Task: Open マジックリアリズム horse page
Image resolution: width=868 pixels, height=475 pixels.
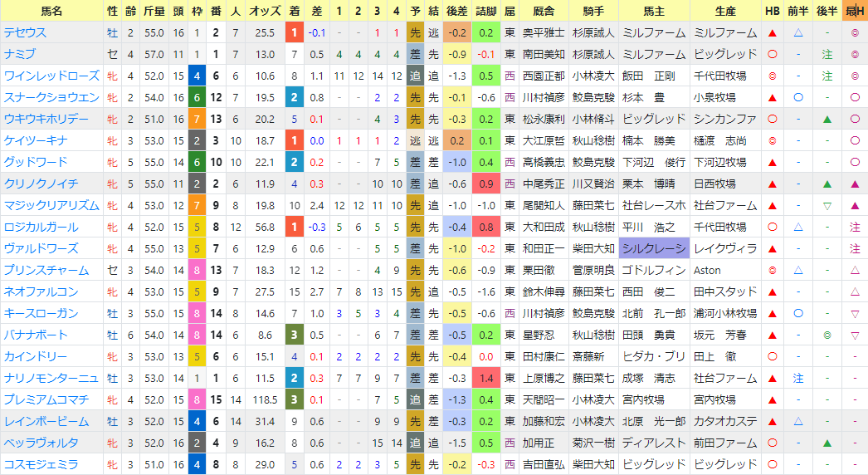Action: pyautogui.click(x=51, y=206)
